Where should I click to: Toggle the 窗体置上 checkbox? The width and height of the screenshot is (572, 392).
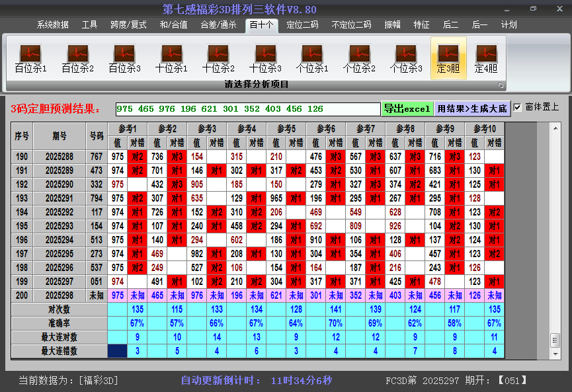click(x=518, y=108)
